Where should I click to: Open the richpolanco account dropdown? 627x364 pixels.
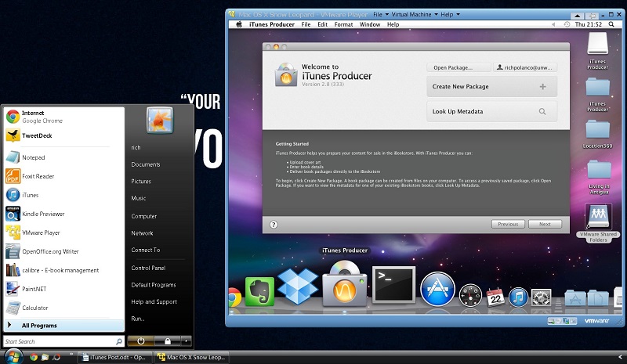click(x=524, y=67)
